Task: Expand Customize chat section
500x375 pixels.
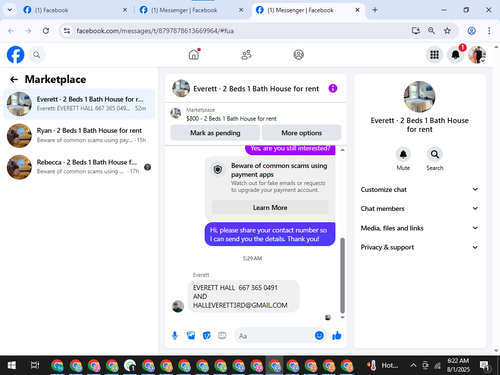Action: 419,189
